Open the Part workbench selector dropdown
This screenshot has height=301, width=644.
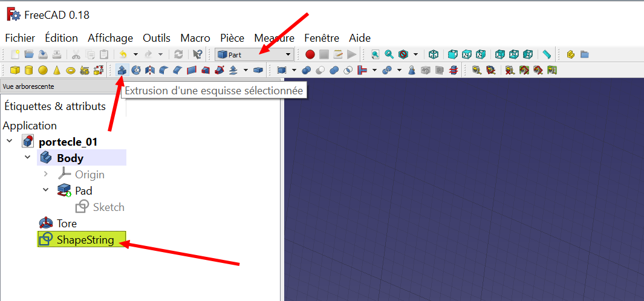254,54
